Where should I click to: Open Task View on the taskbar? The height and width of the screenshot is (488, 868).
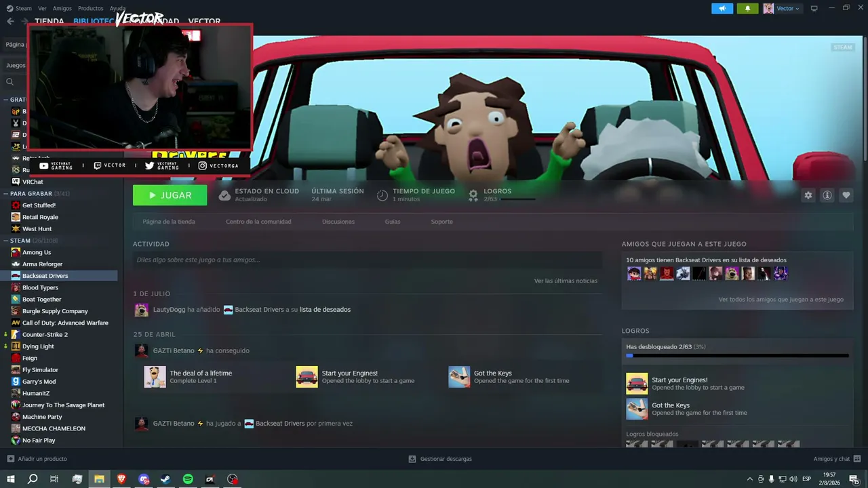point(55,479)
